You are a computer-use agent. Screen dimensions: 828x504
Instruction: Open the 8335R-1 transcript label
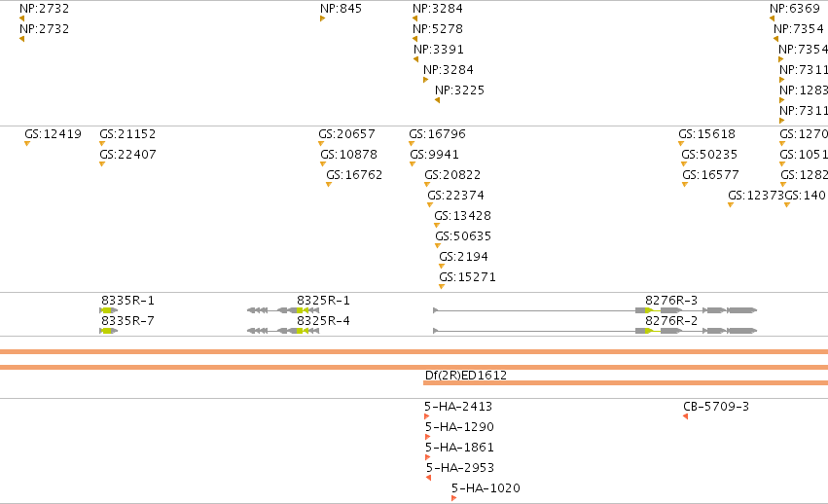(127, 301)
